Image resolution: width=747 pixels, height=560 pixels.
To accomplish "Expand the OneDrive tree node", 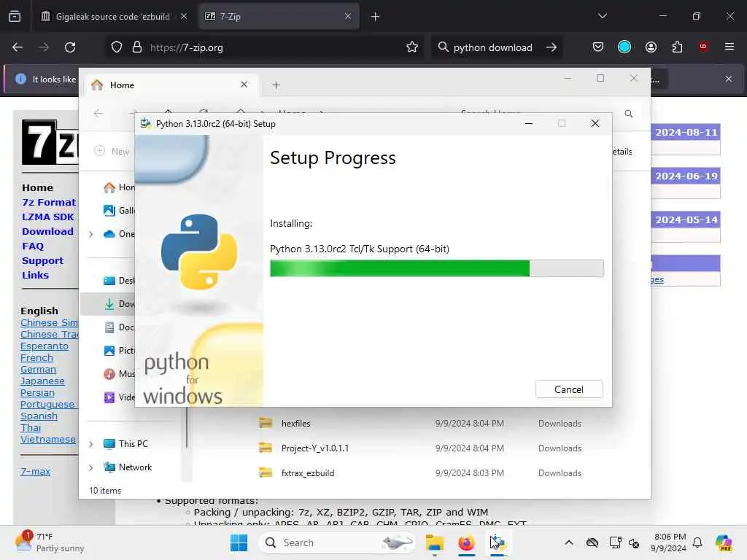I will pyautogui.click(x=91, y=234).
